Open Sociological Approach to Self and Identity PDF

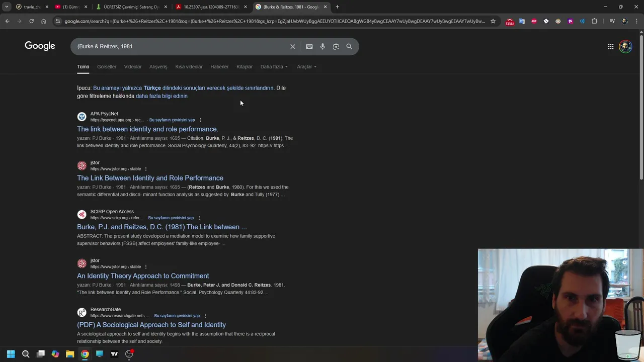point(151,325)
